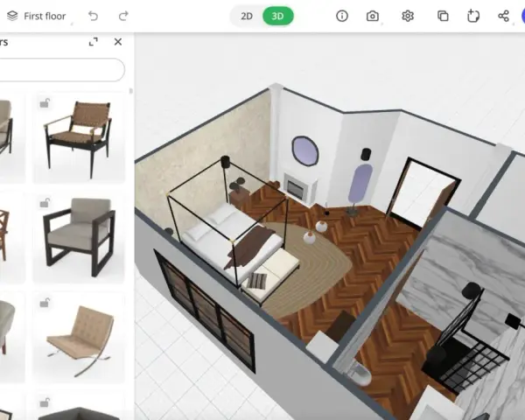
Task: Click the floor layers stack icon
Action: (12, 16)
